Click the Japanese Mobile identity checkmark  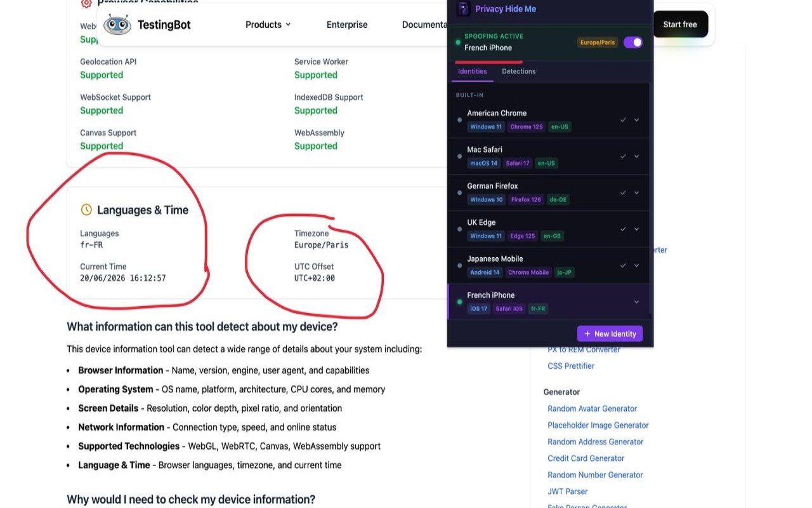(x=623, y=265)
